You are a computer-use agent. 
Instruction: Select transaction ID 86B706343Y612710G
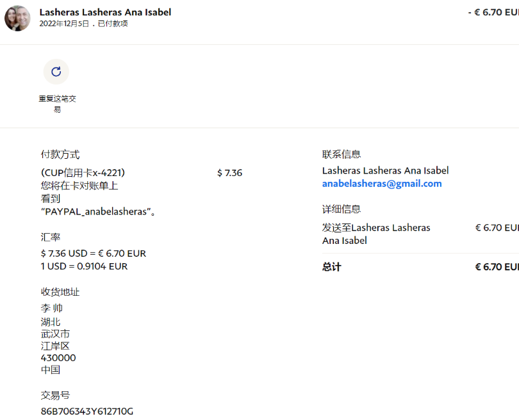coord(87,412)
